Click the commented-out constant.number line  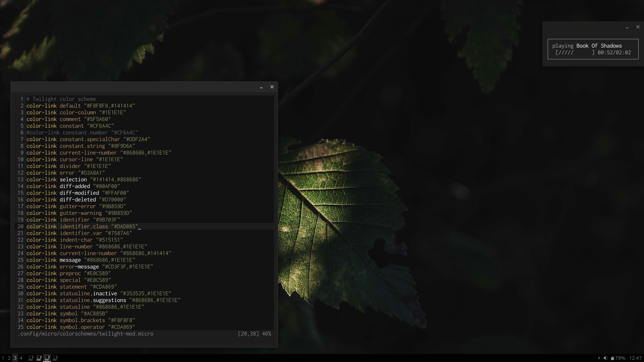(x=82, y=133)
